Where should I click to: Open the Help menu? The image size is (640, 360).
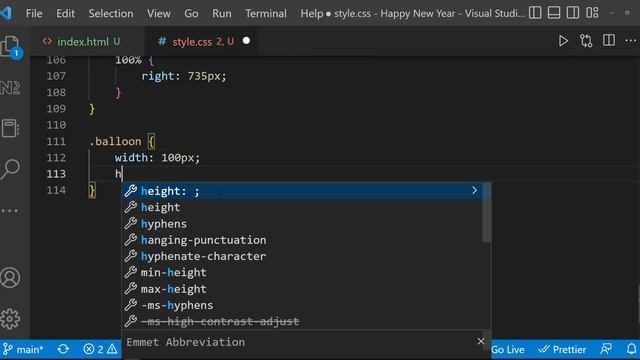(x=312, y=13)
